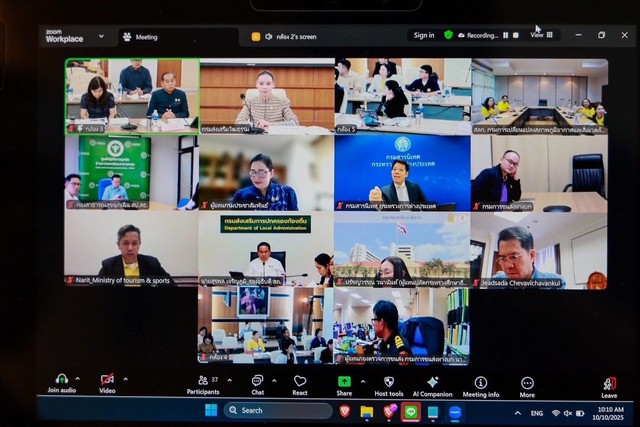
Task: Expand the Join audio options arrow
Action: coord(79,379)
